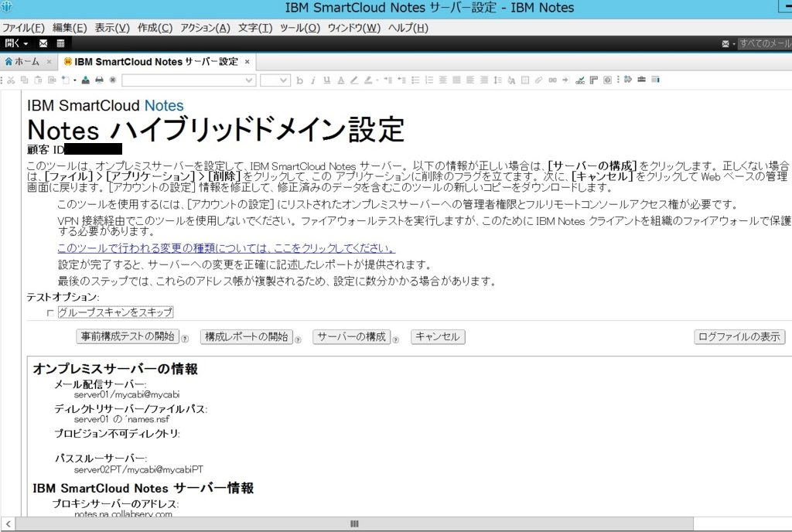Screen dimensions: 792x532
Task: Click the puzzle piece widget icon
Action: click(x=628, y=79)
